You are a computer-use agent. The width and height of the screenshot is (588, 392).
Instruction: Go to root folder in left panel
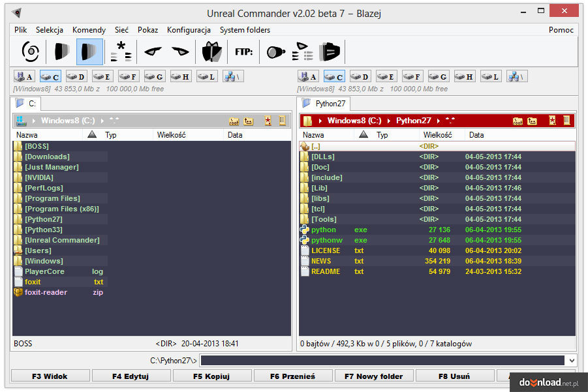[234, 121]
